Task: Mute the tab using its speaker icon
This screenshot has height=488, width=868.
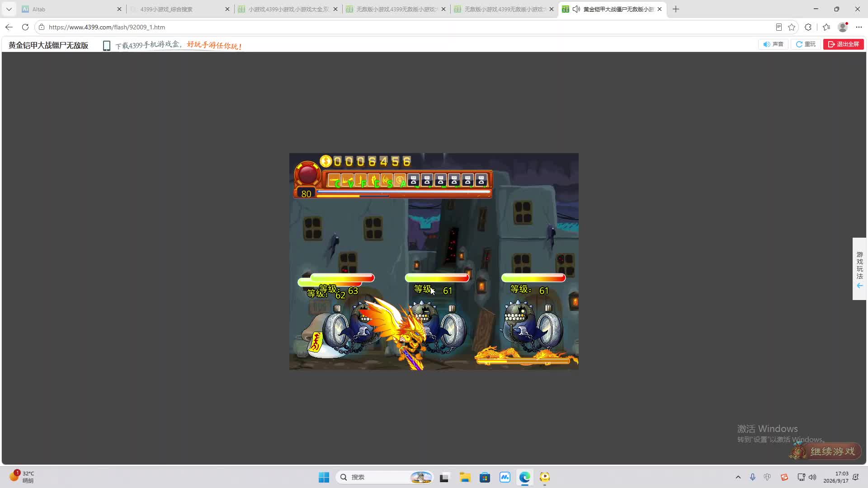Action: [576, 9]
